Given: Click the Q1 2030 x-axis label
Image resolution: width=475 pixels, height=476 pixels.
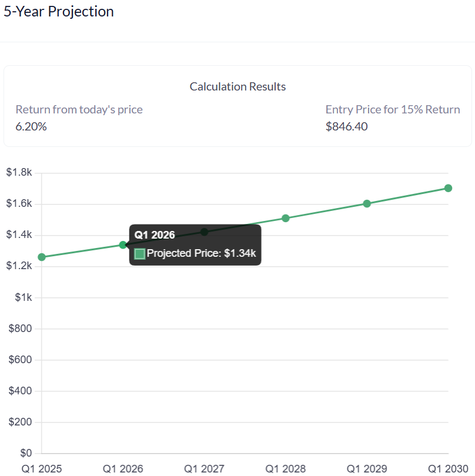Looking at the screenshot, I should pos(448,469).
